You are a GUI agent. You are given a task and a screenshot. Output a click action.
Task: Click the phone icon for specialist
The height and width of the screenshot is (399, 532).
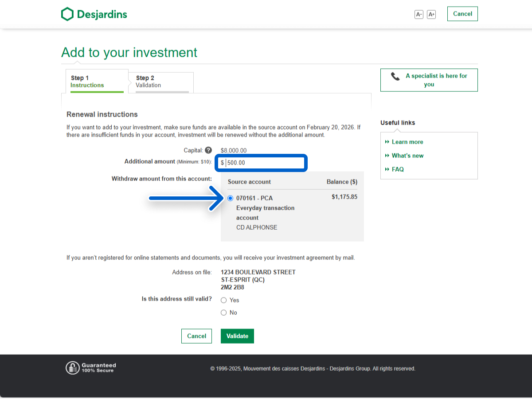click(395, 76)
